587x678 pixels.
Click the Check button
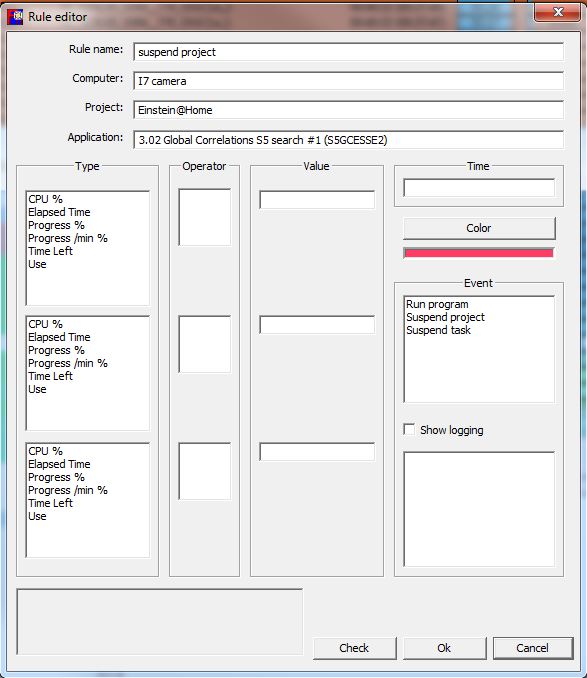point(354,648)
